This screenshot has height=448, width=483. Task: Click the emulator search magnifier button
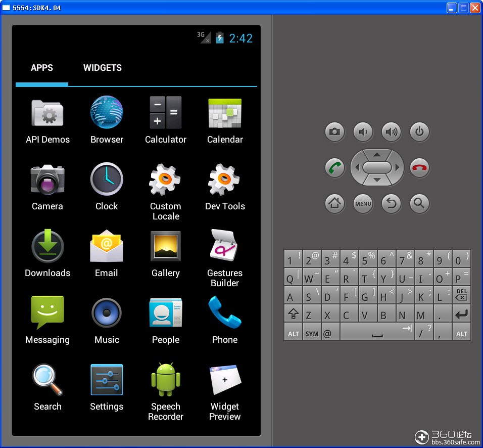[x=419, y=203]
